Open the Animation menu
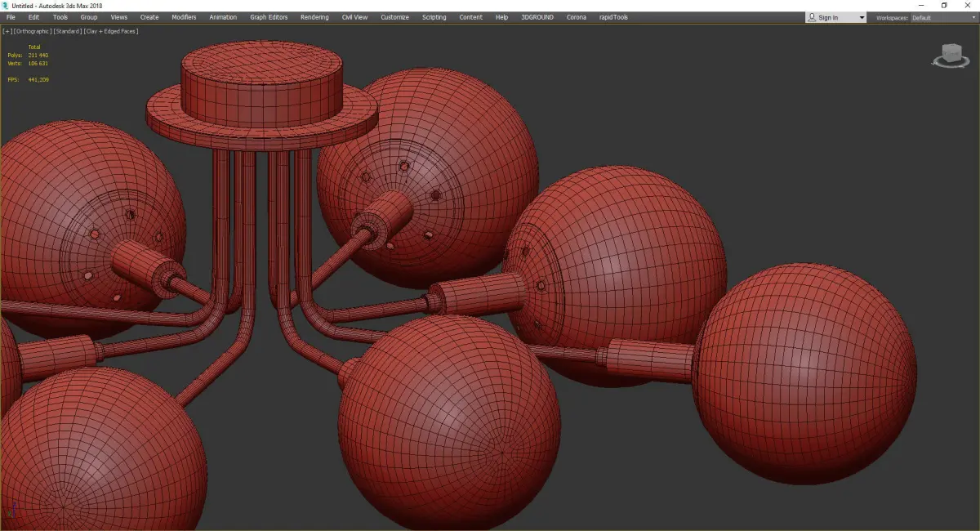This screenshot has height=531, width=980. [223, 17]
